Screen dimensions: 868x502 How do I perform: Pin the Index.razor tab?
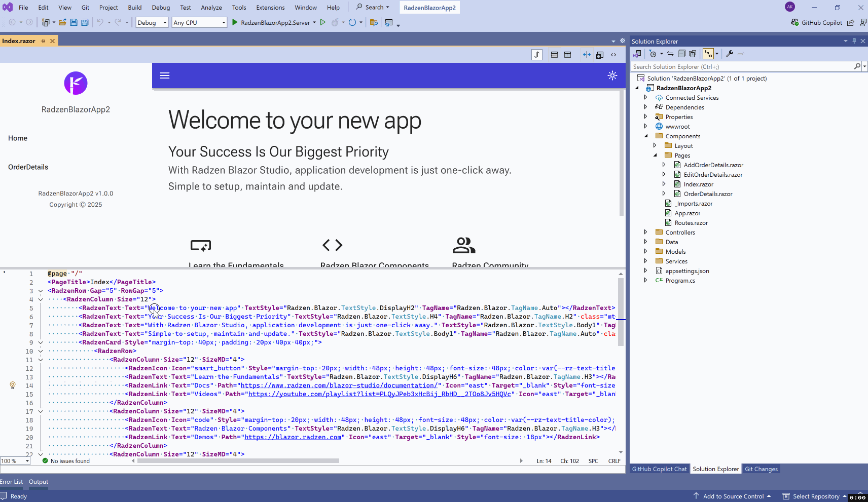click(x=43, y=41)
